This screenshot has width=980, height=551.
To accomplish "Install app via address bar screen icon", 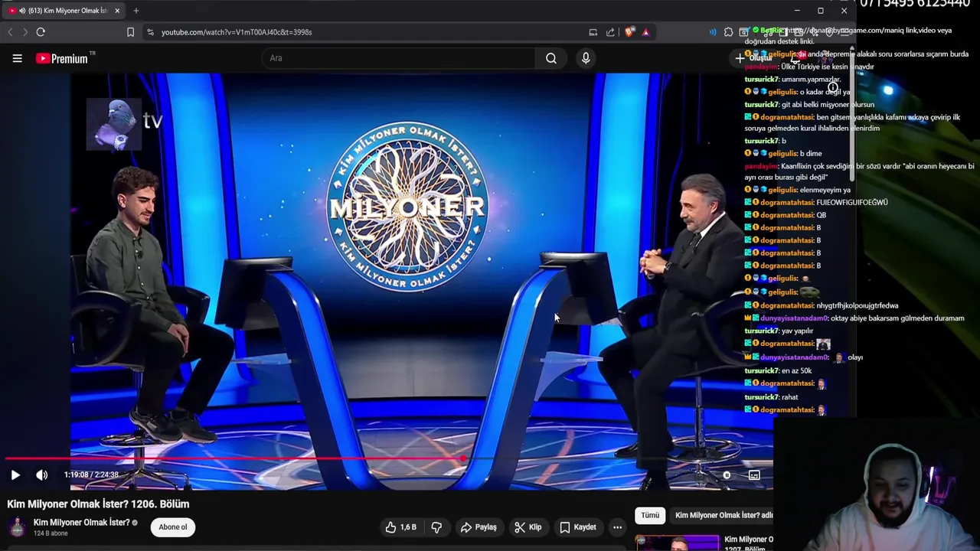I will pyautogui.click(x=593, y=32).
